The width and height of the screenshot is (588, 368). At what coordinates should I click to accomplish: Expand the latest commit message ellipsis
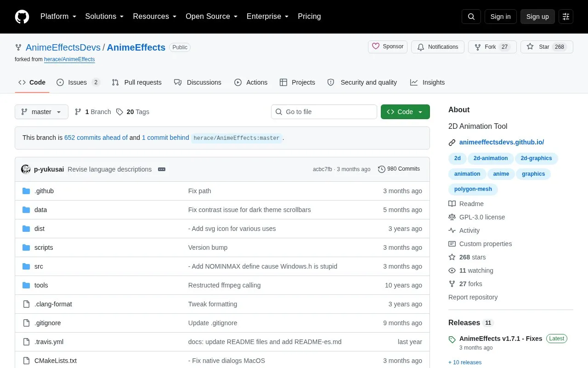[x=162, y=169]
